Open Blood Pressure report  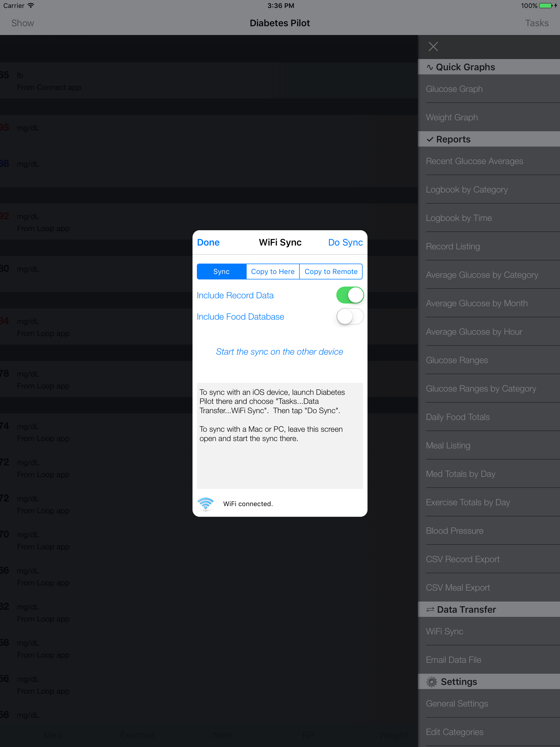point(489,530)
